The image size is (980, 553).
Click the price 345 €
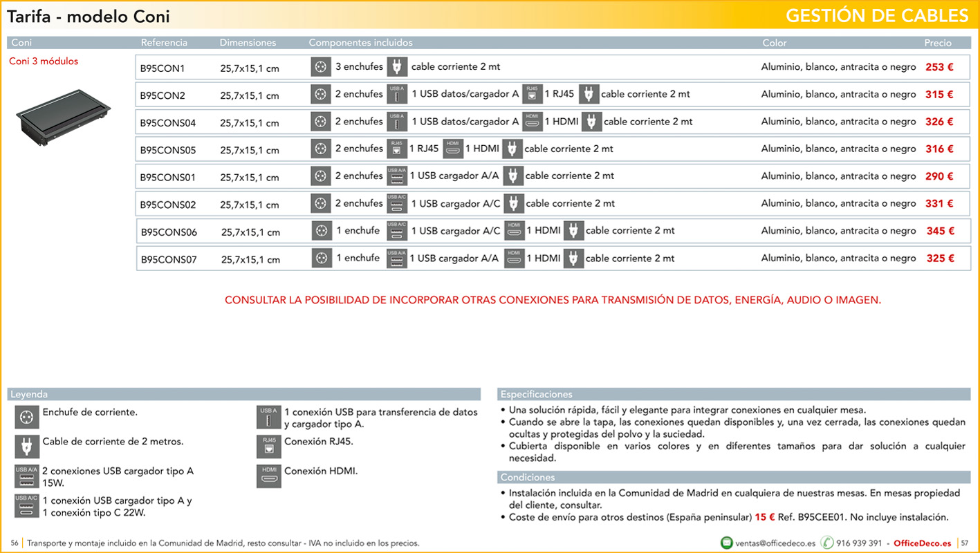click(x=941, y=231)
